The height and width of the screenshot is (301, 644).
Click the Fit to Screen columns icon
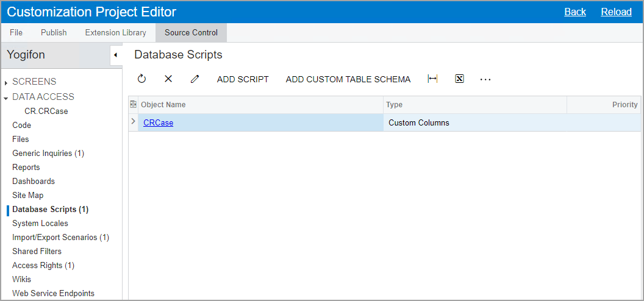(x=432, y=79)
